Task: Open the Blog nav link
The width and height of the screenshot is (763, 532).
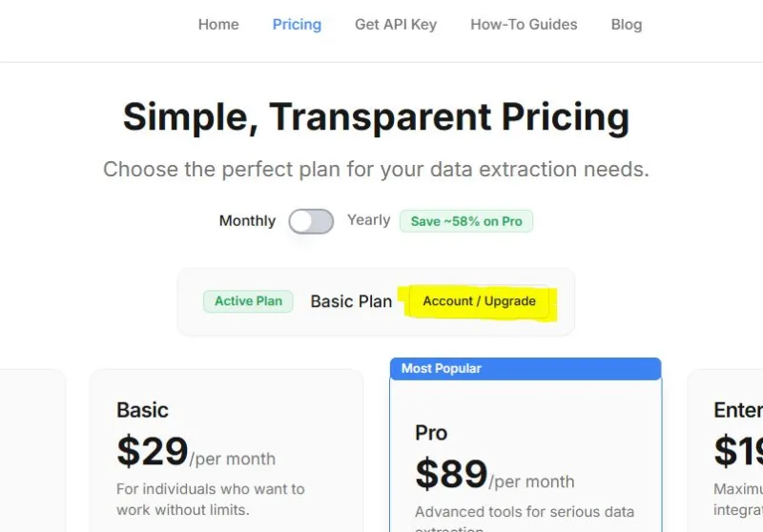Action: tap(627, 25)
